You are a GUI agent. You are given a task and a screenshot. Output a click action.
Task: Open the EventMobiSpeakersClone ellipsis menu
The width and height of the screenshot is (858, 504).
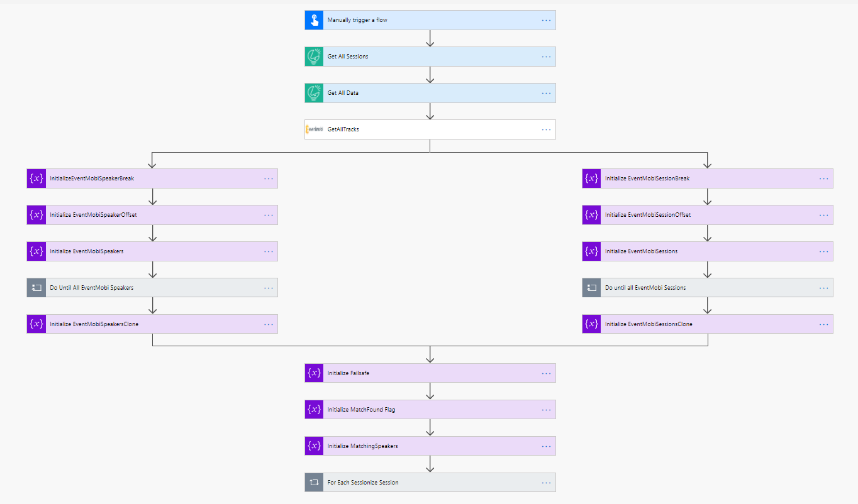[x=269, y=324]
